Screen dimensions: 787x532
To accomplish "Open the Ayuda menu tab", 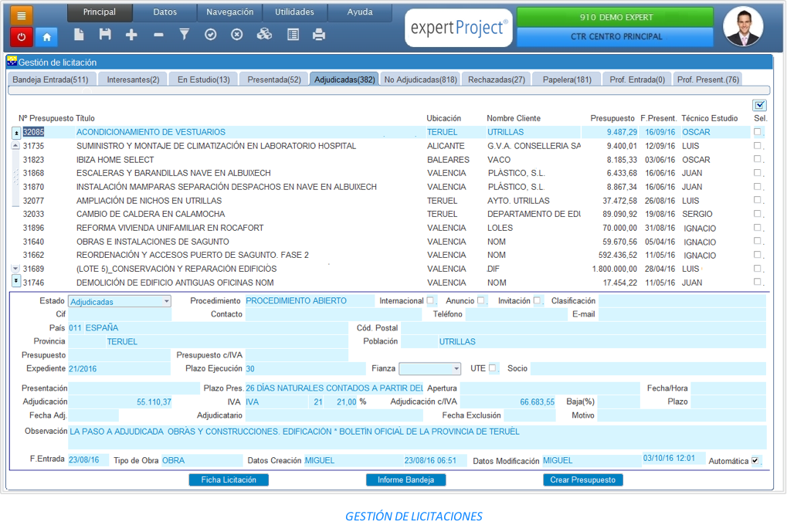I will (x=360, y=12).
